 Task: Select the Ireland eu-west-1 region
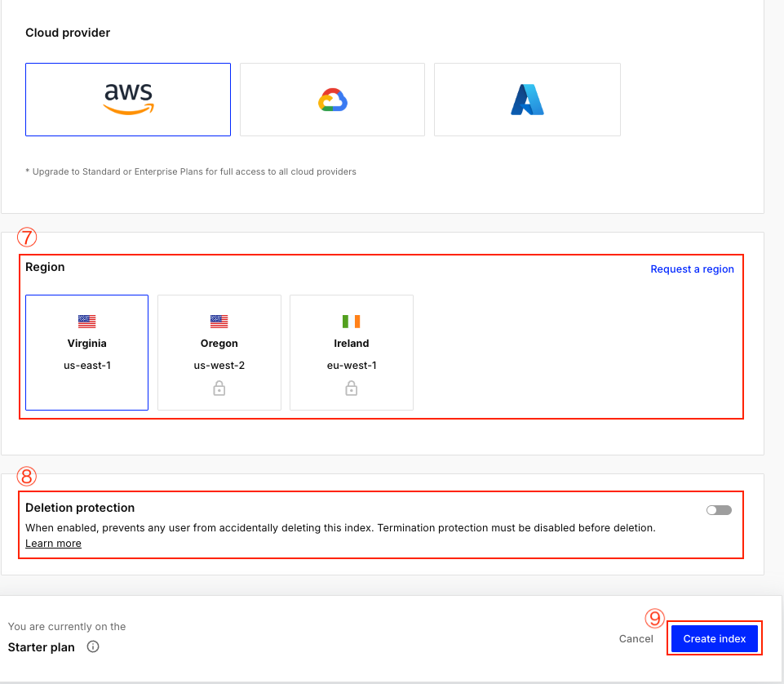(x=352, y=353)
